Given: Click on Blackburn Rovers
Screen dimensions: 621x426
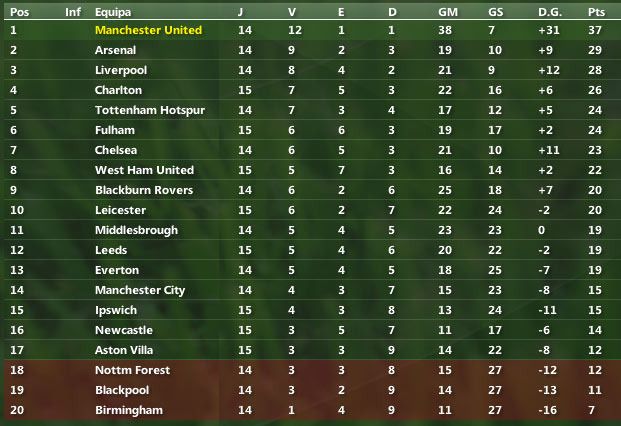Looking at the screenshot, I should click(x=143, y=190).
